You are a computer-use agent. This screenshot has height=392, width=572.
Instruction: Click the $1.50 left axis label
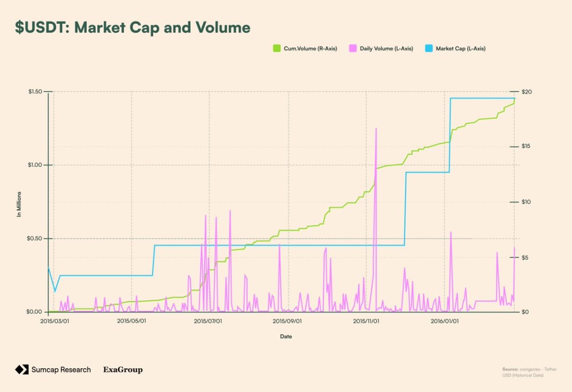tap(36, 92)
